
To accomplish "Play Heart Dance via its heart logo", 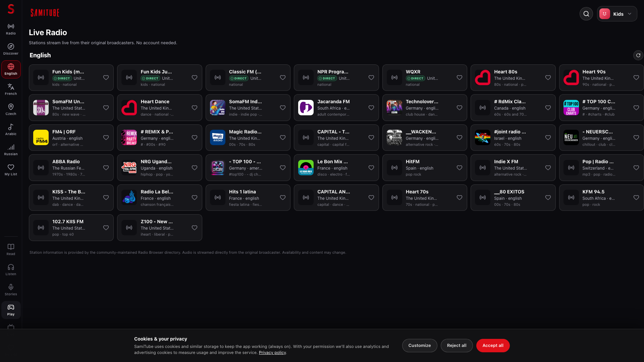I will 129,108.
